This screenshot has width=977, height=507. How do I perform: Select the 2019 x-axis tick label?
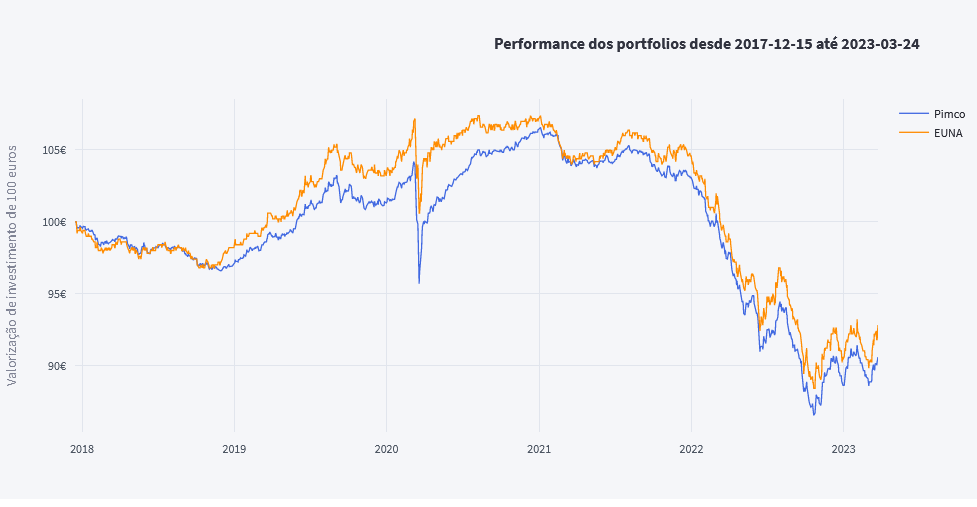[x=234, y=448]
